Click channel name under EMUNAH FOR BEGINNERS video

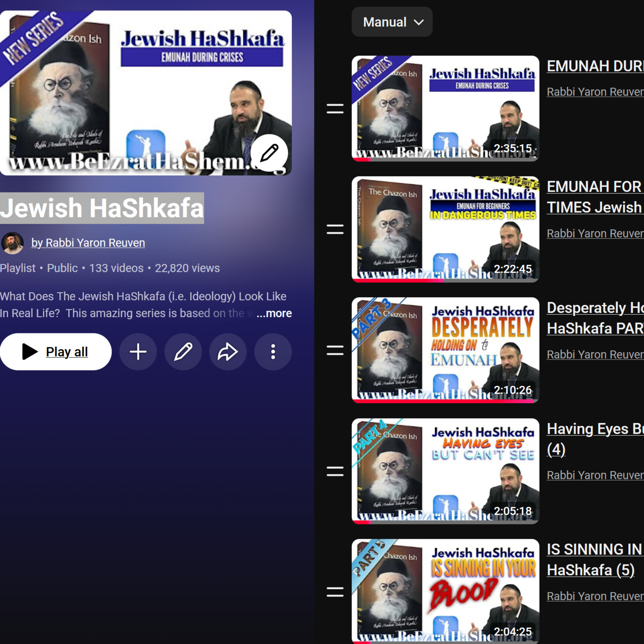click(x=595, y=233)
